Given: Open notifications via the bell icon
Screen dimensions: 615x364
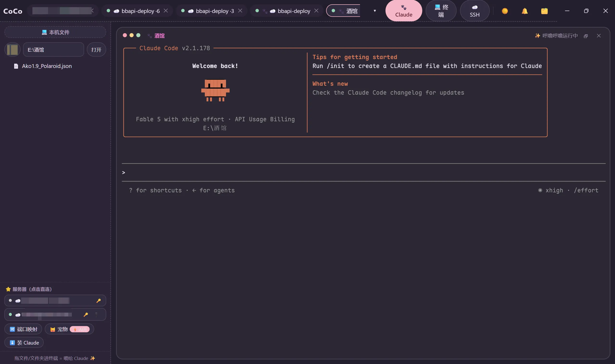Looking at the screenshot, I should coord(525,11).
